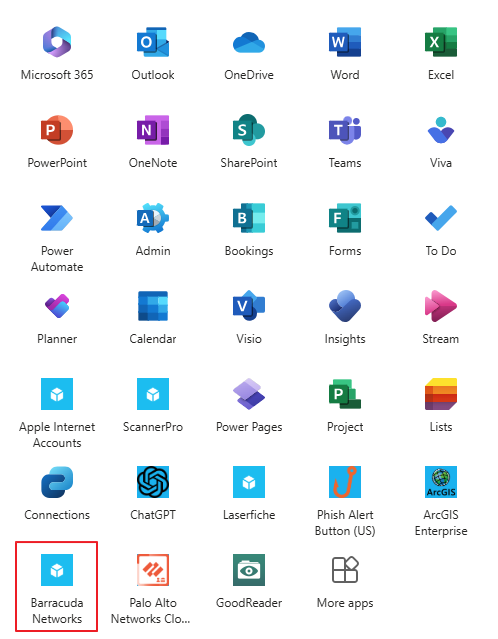The width and height of the screenshot is (498, 639).
Task: Open the Excel app icon
Action: (441, 42)
